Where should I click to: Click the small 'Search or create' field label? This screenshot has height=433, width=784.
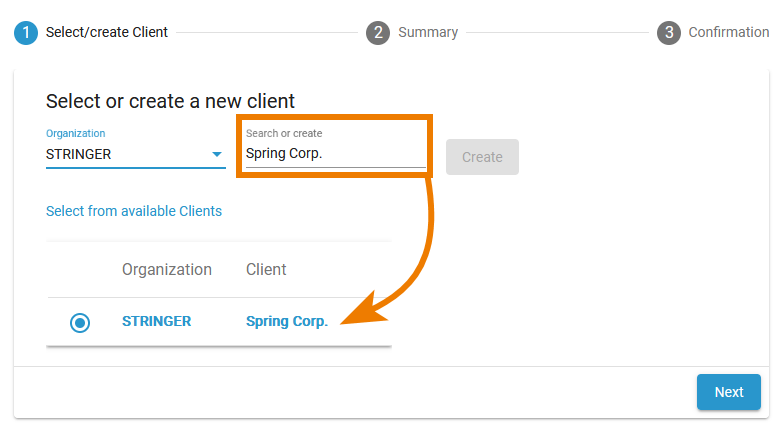(x=284, y=133)
